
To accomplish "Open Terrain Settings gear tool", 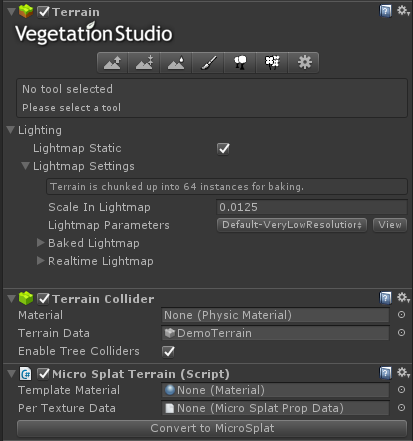I will click(303, 62).
